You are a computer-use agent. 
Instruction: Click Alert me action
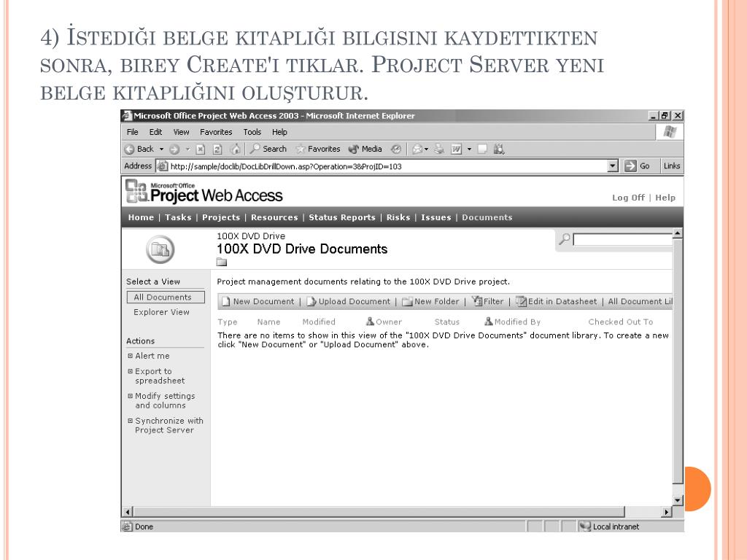(x=152, y=356)
